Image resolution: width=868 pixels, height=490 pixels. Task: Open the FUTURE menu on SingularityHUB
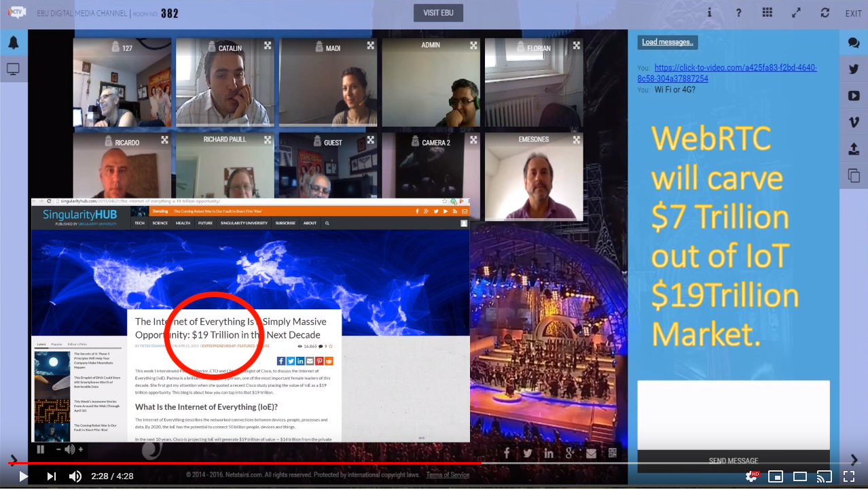205,223
